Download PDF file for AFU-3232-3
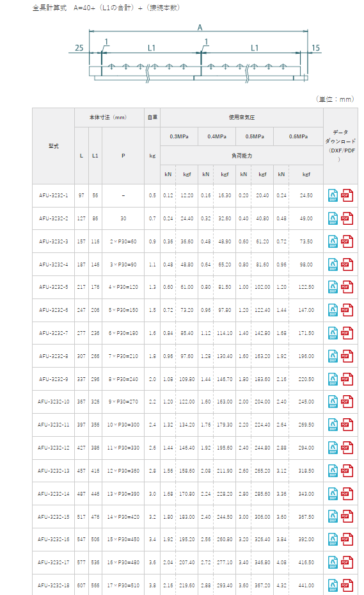This screenshot has height=595, width=364. pos(347,241)
